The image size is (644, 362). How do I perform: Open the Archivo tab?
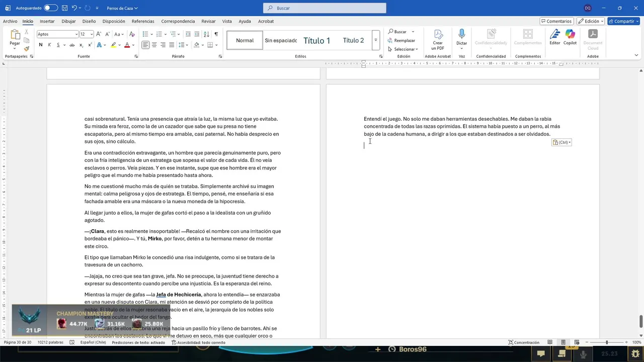10,21
